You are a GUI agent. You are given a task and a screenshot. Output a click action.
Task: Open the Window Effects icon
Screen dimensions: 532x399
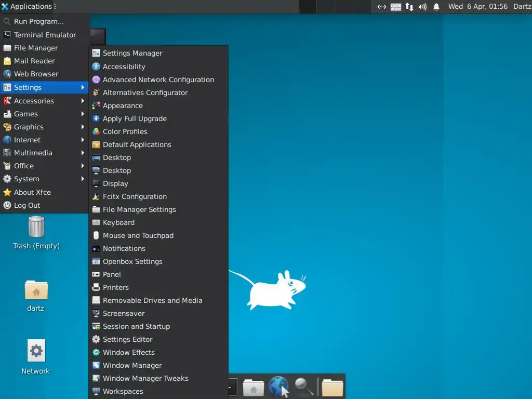click(x=96, y=352)
